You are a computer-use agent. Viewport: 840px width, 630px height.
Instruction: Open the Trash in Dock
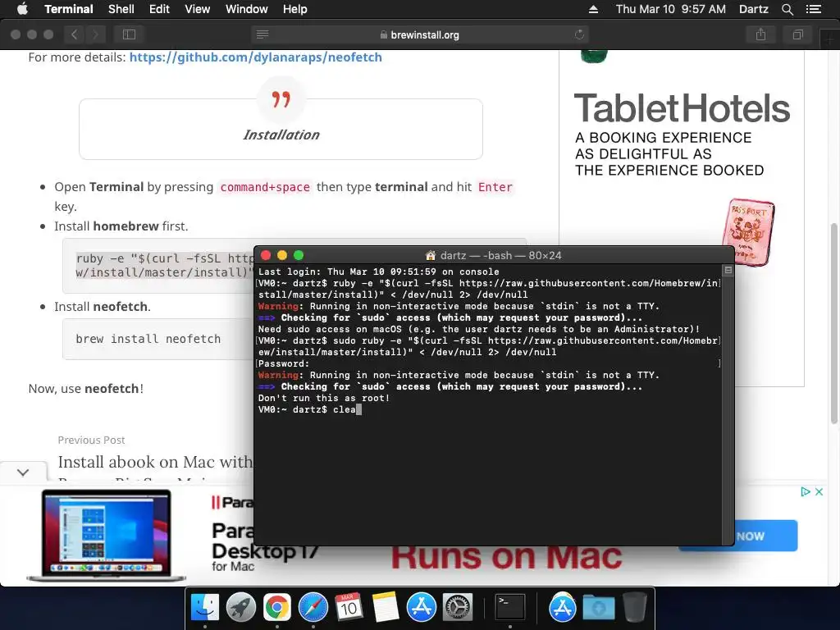coord(634,608)
